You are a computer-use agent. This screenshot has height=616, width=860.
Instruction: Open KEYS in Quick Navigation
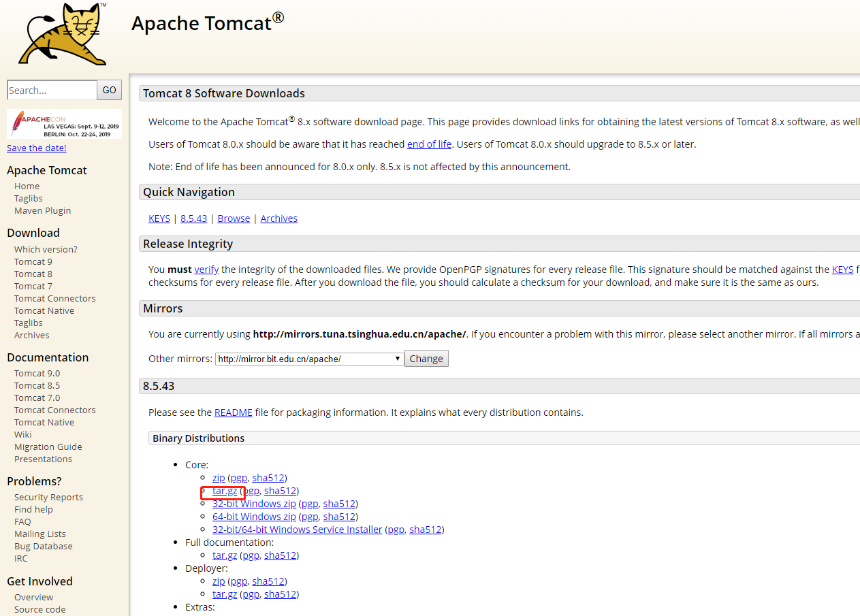click(159, 218)
